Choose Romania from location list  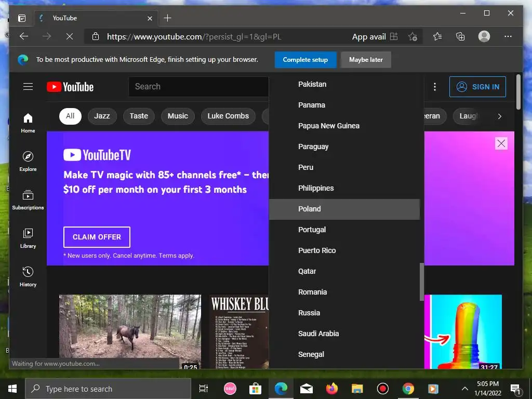pos(344,292)
